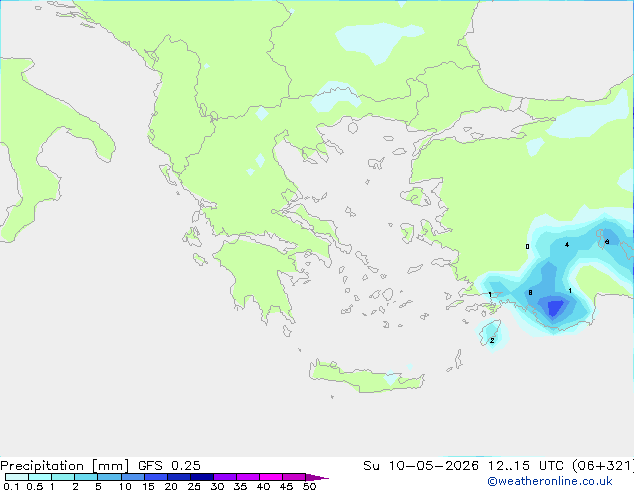This screenshot has height=490, width=634.
Task: Click the legend tick label '25'
Action: click(194, 486)
